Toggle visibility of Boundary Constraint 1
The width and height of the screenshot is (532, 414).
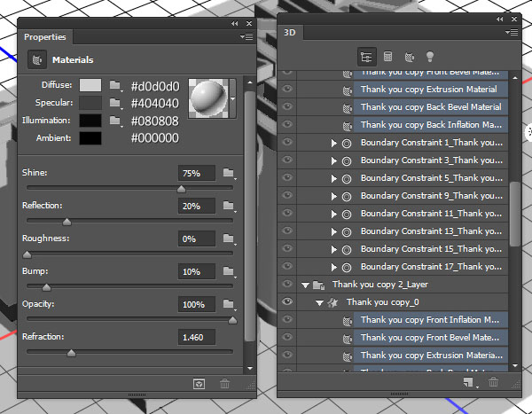[x=287, y=142]
